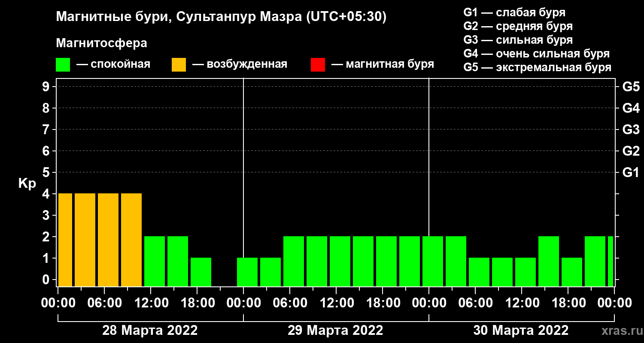Click the orange 'возбужденная' legend swatch
The width and height of the screenshot is (644, 343).
(179, 65)
